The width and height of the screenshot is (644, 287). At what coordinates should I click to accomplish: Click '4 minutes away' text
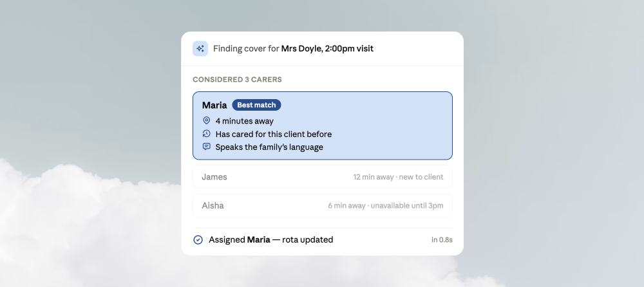coord(244,121)
